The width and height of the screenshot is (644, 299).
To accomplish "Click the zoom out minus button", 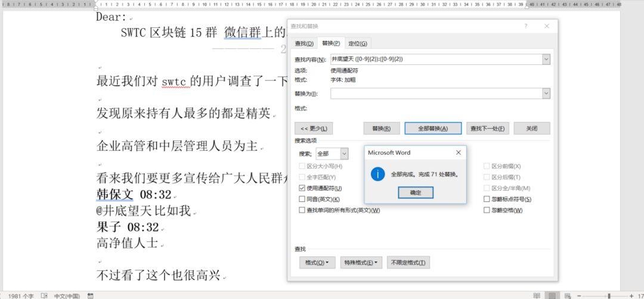I will coord(579,295).
